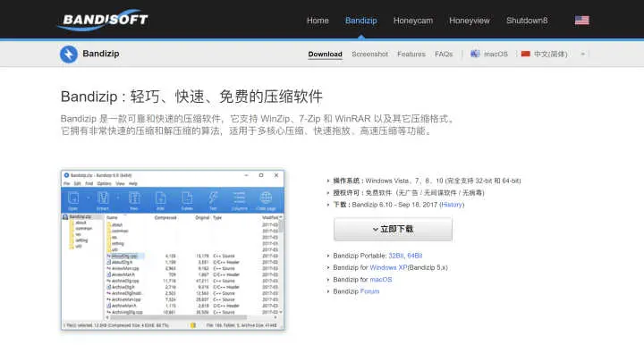The image size is (644, 362).
Task: Download Bandizip Portable 32Bit
Action: [396, 256]
